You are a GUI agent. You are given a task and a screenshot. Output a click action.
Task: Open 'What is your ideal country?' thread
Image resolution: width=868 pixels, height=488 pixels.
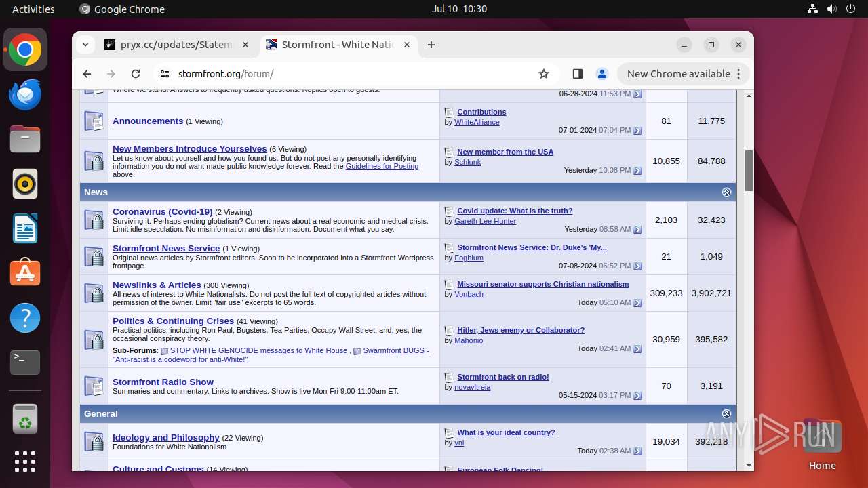point(506,432)
